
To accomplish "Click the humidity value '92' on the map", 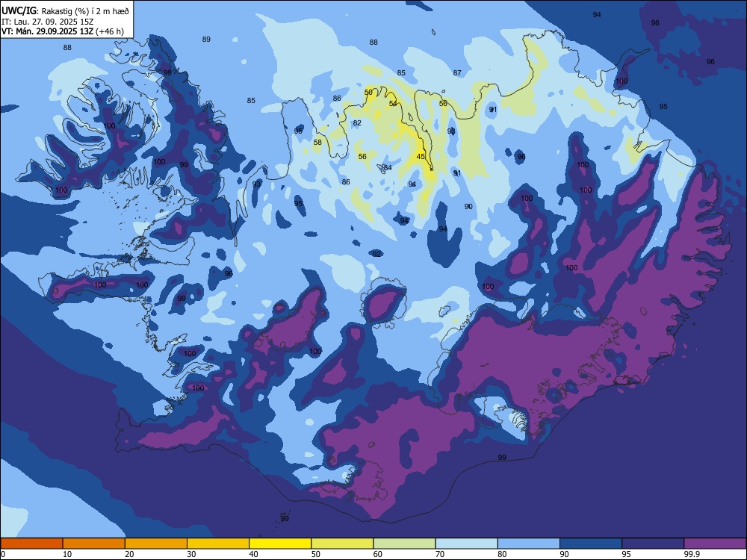I will tap(376, 255).
